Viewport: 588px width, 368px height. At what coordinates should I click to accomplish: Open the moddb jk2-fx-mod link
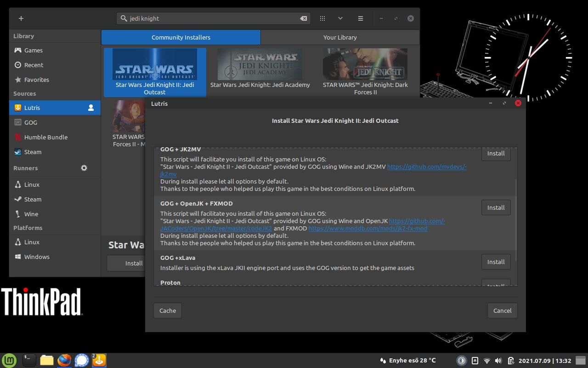(x=368, y=228)
